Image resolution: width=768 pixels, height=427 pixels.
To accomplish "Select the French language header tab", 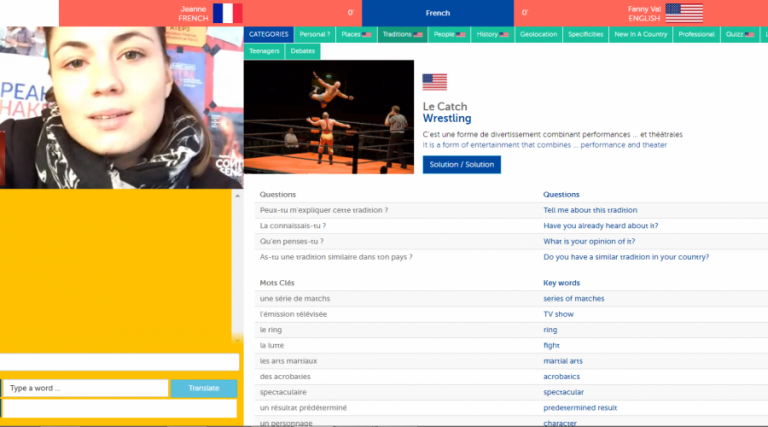I will 438,13.
